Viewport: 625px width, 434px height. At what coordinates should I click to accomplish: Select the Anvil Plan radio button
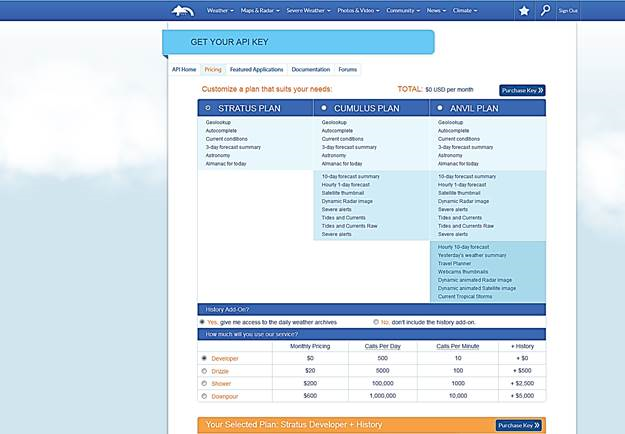coord(440,108)
